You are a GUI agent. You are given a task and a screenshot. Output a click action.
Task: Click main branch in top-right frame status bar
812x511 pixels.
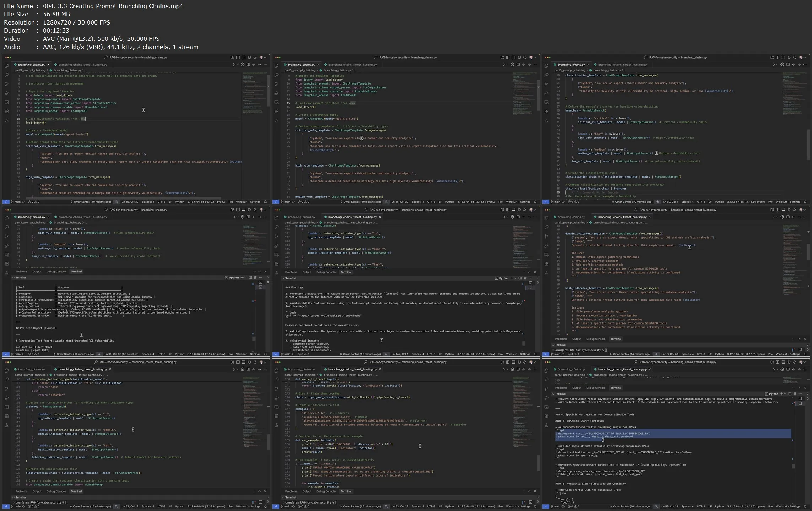point(555,202)
